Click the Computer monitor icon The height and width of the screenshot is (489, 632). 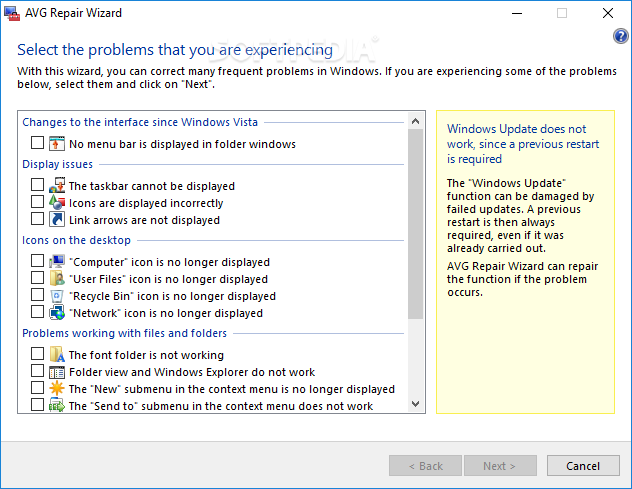[57, 261]
